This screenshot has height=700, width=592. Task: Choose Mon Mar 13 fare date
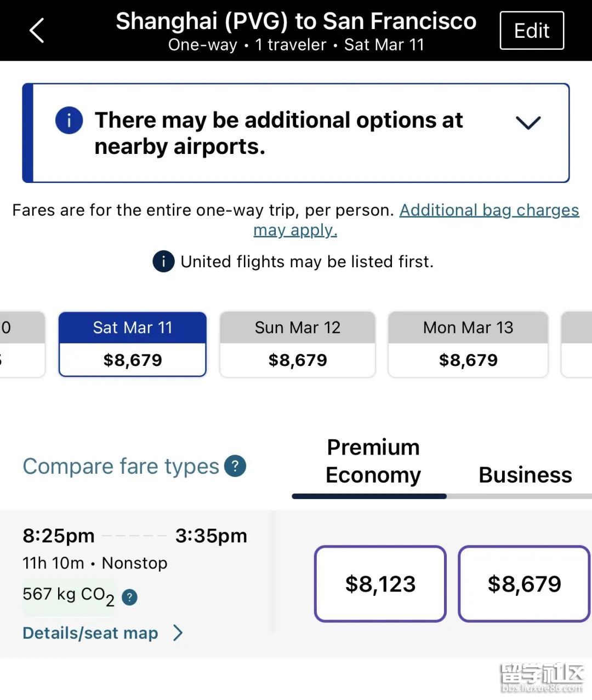coord(468,344)
